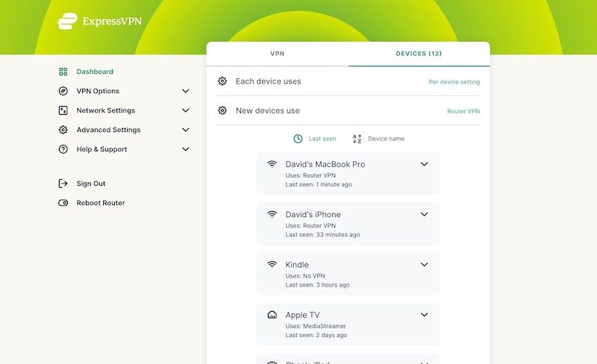The height and width of the screenshot is (364, 597).
Task: Click the gear icon beside Each device uses
Action: [222, 81]
